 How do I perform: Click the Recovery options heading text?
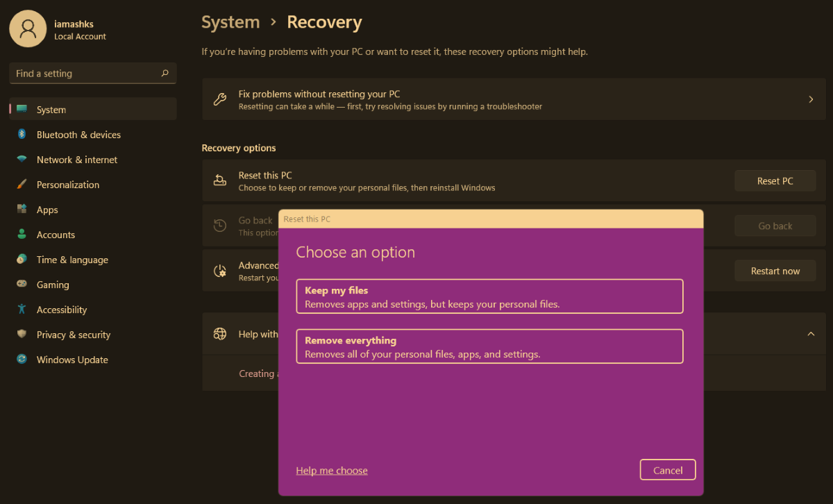tap(239, 148)
